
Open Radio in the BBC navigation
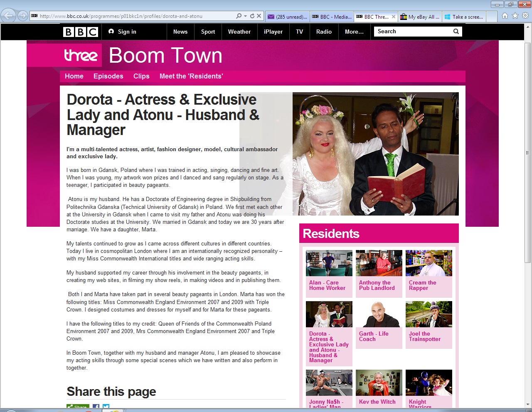coord(324,32)
